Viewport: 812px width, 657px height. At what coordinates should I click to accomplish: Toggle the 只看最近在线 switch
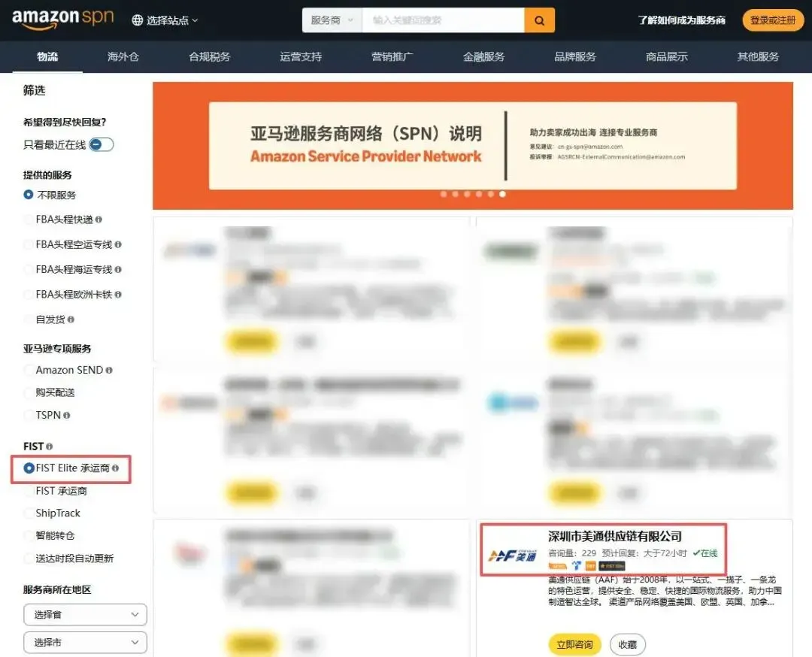pyautogui.click(x=101, y=144)
